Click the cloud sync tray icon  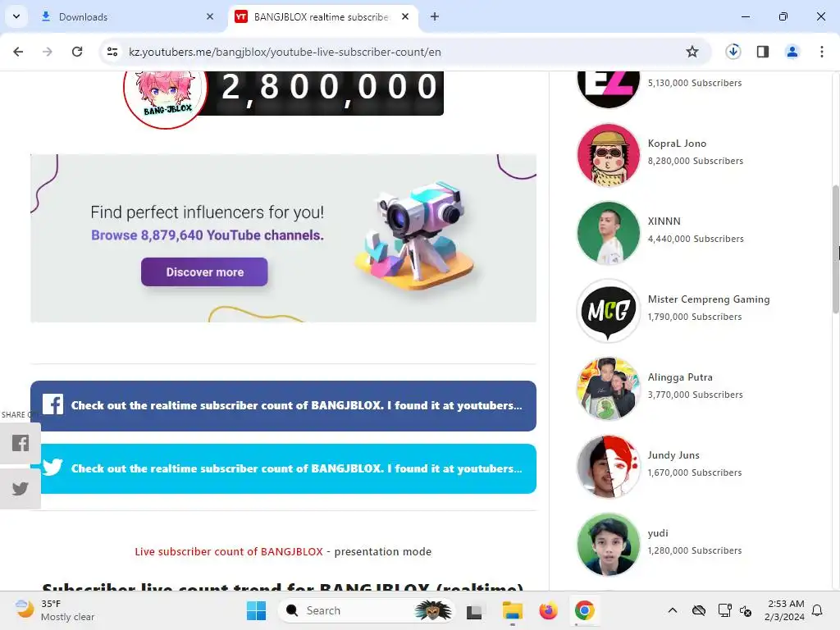click(699, 610)
